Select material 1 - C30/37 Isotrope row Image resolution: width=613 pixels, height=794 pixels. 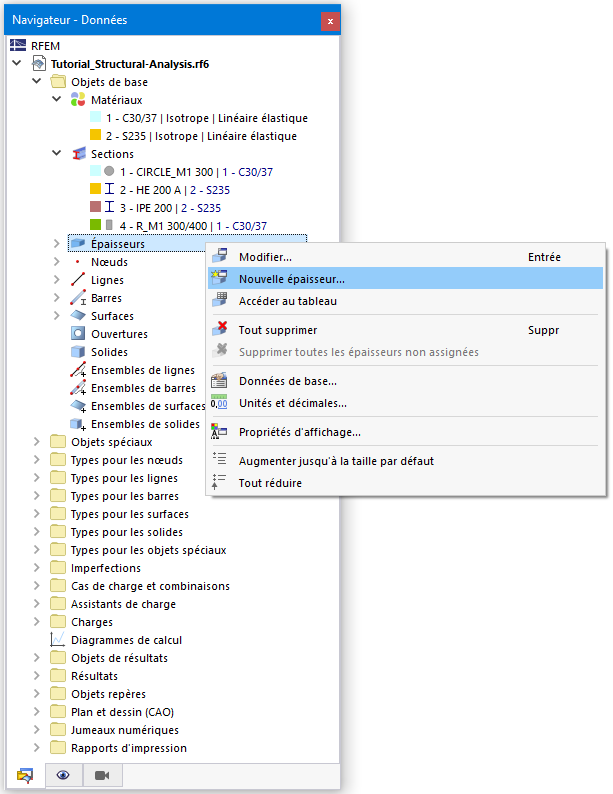(207, 118)
